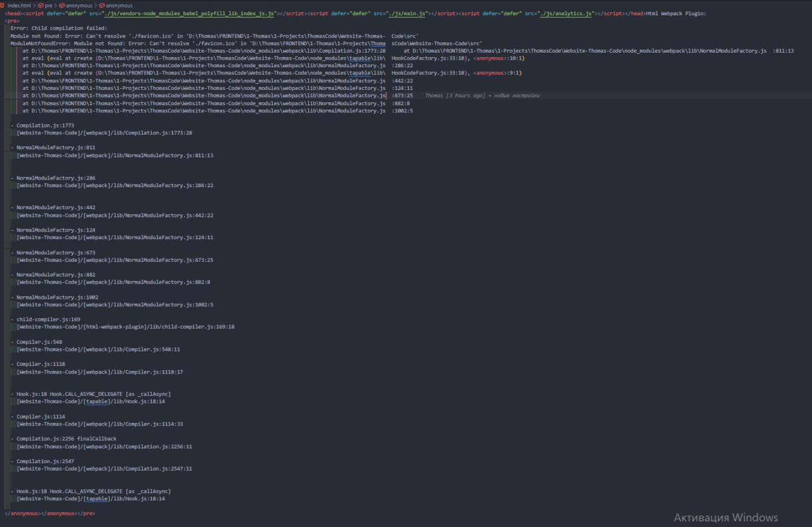This screenshot has height=527, width=812.
Task: Click the 'lib/NormalModuleFactory.js:286:22' path line
Action: [x=115, y=186]
